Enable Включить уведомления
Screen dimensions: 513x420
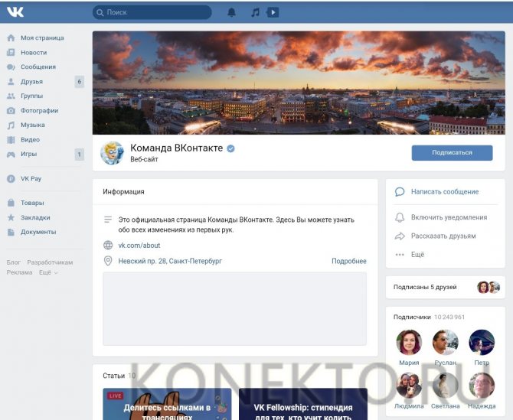coord(449,217)
